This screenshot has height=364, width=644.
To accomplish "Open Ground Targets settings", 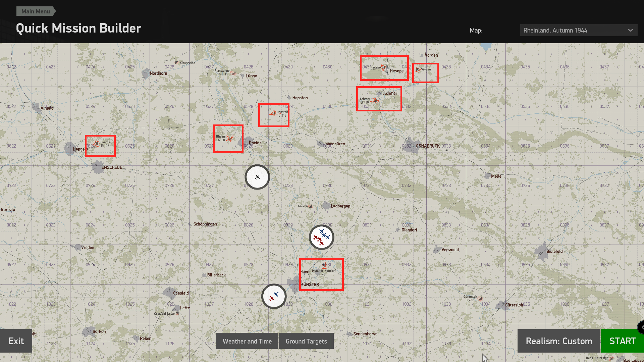I will (x=306, y=341).
